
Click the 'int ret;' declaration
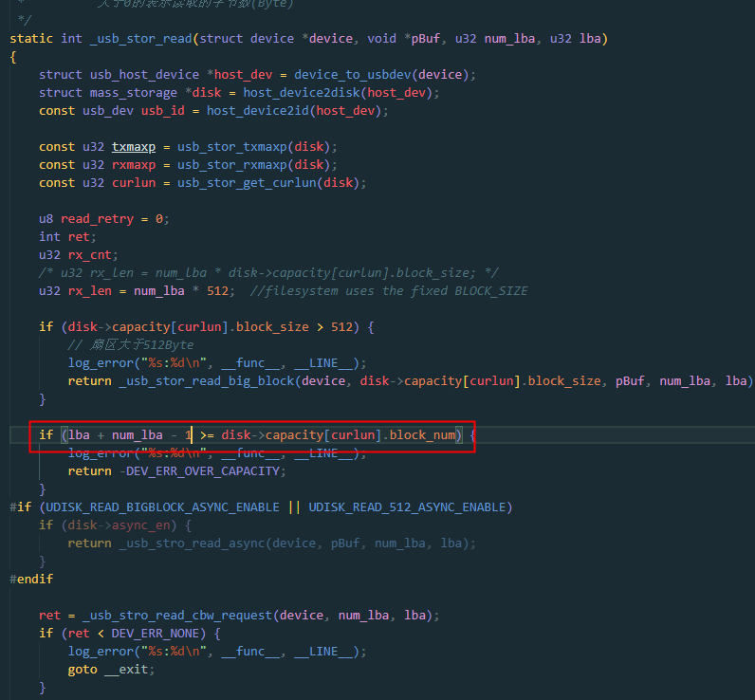[x=67, y=237]
